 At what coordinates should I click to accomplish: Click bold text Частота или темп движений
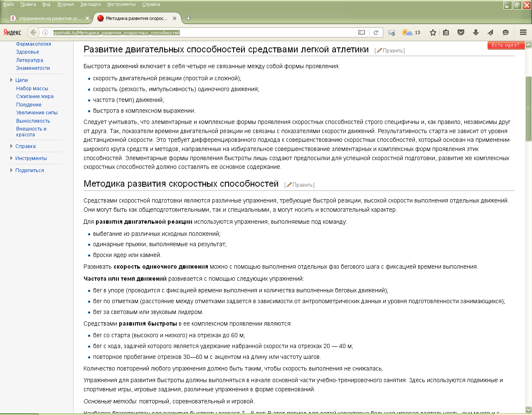(125, 279)
